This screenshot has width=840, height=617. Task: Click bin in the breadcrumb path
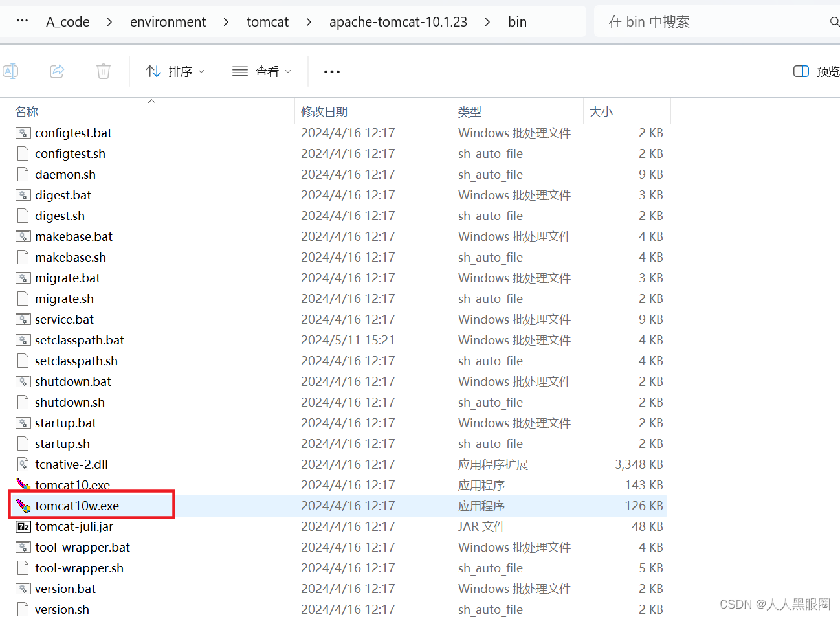pos(517,22)
